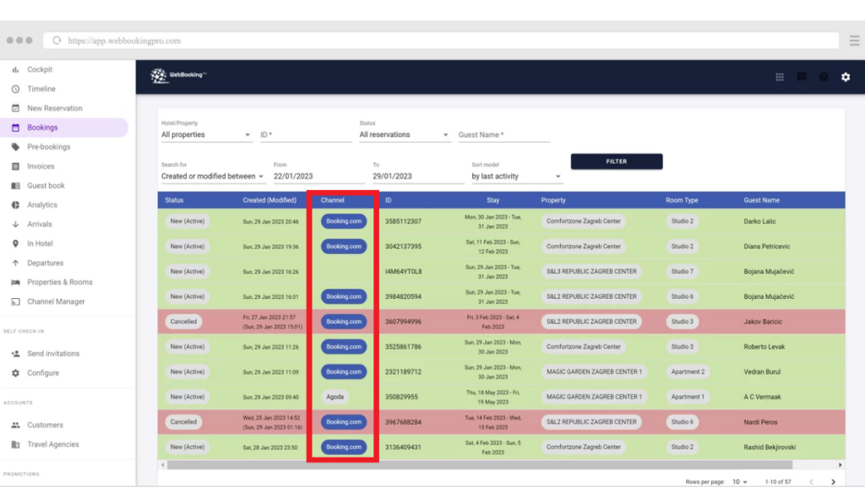Click the Timeline clock icon in sidebar

[x=15, y=89]
